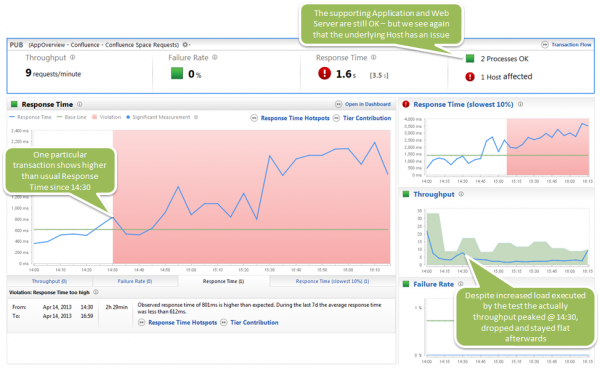Click Open in Dashboard link

click(x=368, y=104)
